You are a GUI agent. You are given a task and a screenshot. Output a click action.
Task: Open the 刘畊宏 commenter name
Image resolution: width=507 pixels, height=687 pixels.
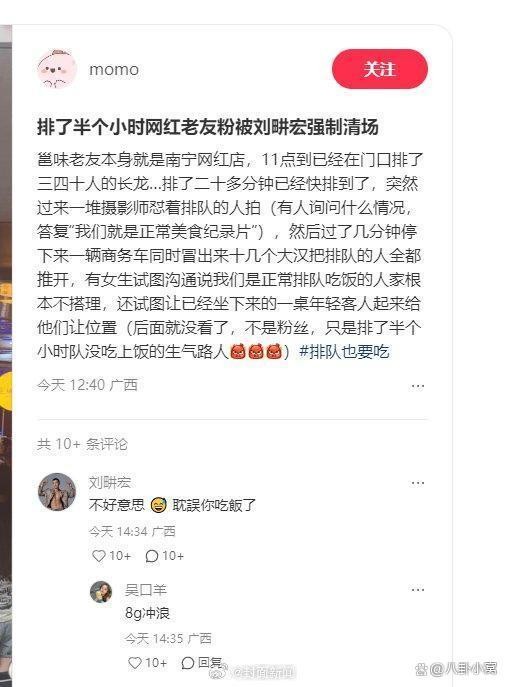110,482
